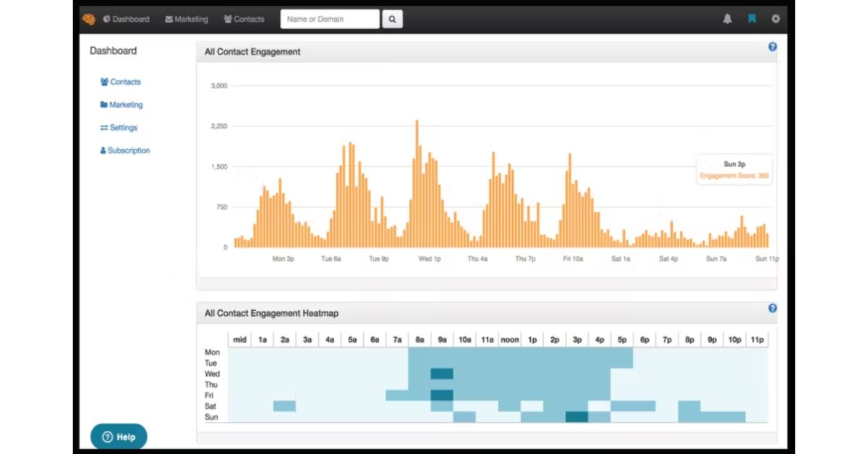This screenshot has width=868, height=454.
Task: Click the dark Wed 9a heatmap cell
Action: [x=442, y=374]
